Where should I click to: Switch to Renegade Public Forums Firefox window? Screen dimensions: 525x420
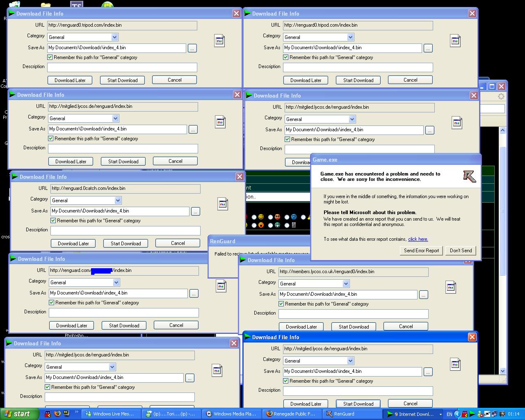pos(291,414)
